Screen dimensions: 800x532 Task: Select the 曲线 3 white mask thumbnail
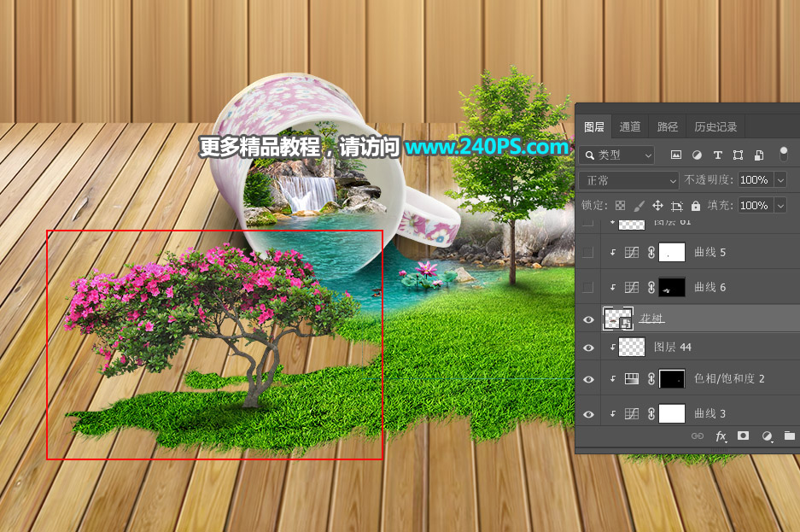point(672,413)
